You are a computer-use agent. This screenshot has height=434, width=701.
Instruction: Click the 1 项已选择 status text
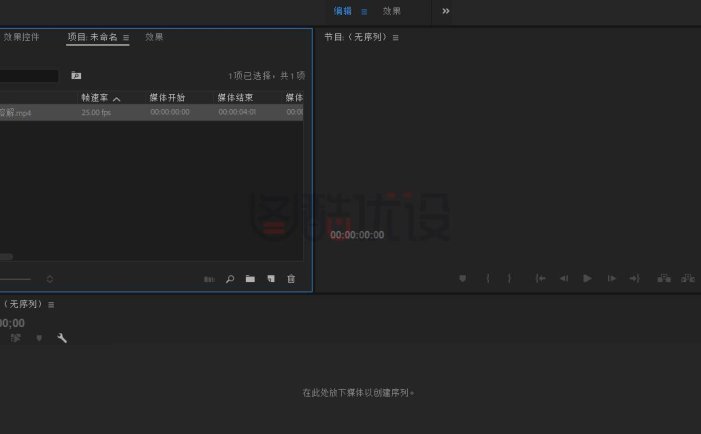[267, 76]
